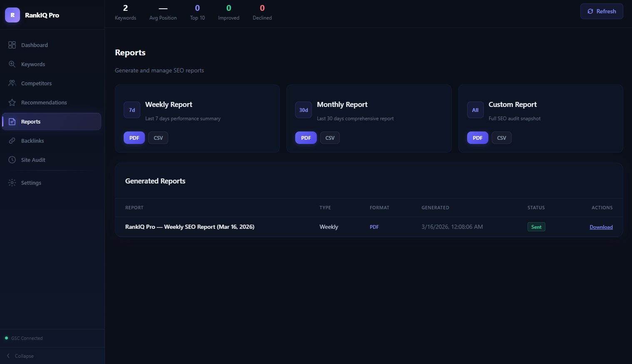Click the Backlinks chain link icon

[12, 141]
